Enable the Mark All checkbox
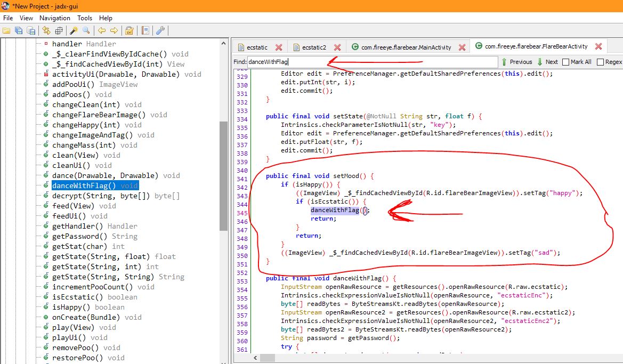Viewport: 623px width, 364px height. (566, 62)
